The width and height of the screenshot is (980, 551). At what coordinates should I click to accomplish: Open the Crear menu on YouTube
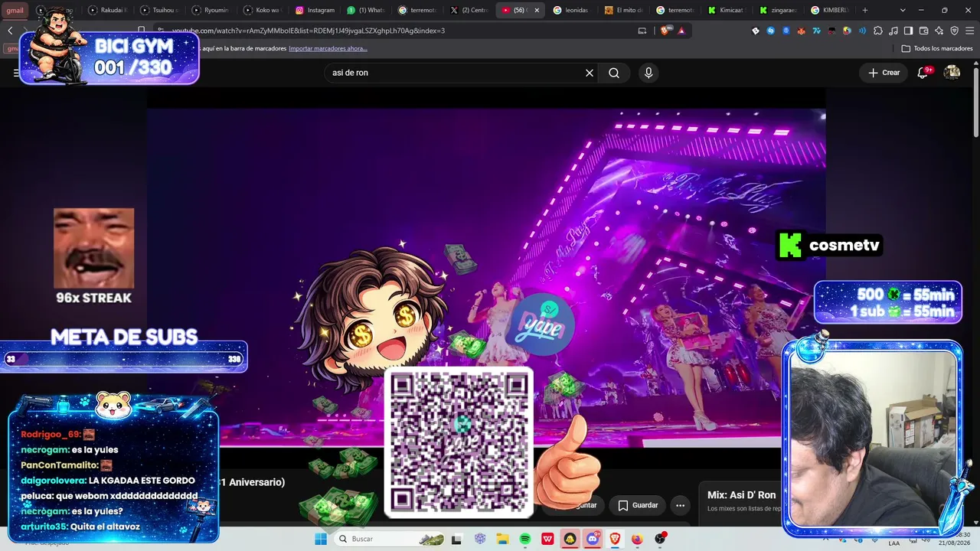click(884, 73)
